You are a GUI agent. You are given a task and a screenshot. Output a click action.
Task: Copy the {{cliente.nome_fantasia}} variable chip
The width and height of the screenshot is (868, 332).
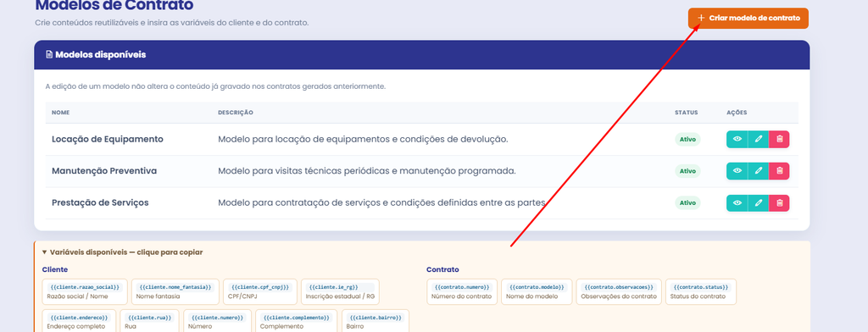click(175, 291)
